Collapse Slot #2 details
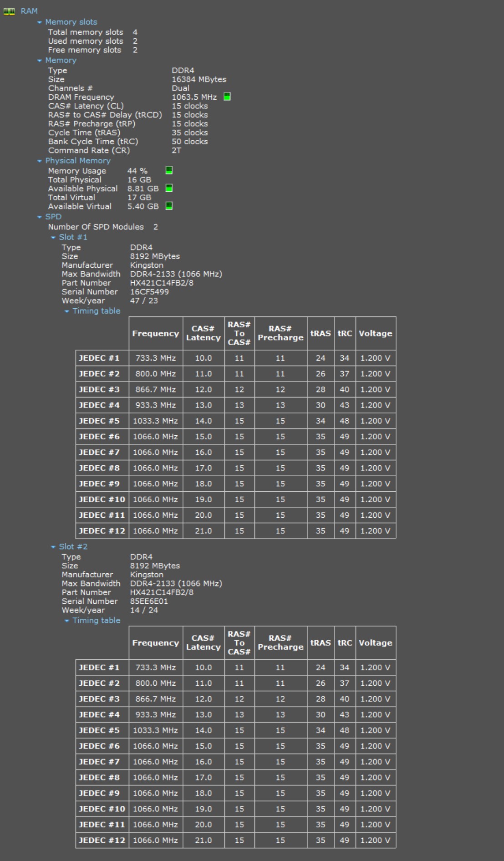 (x=53, y=547)
